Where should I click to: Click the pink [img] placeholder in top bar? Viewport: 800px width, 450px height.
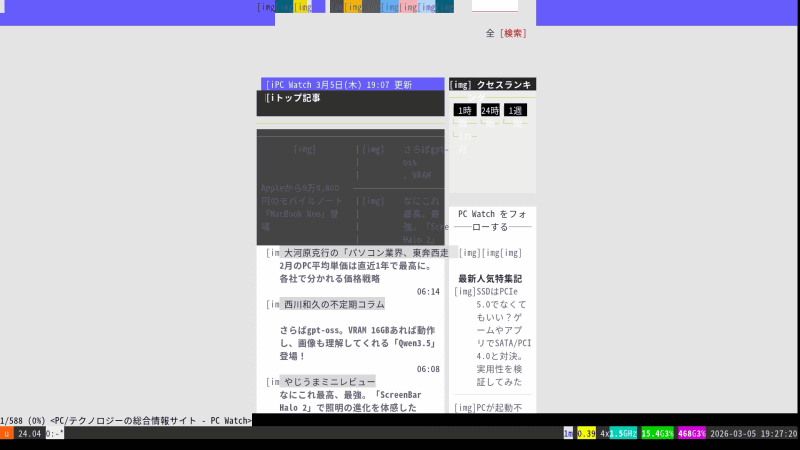(x=408, y=7)
